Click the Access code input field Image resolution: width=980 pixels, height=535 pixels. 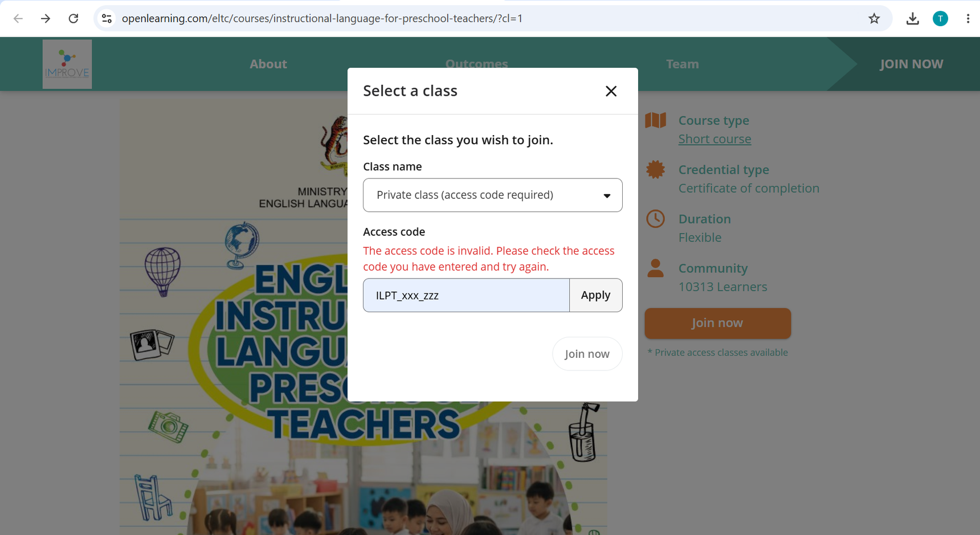[x=466, y=295]
